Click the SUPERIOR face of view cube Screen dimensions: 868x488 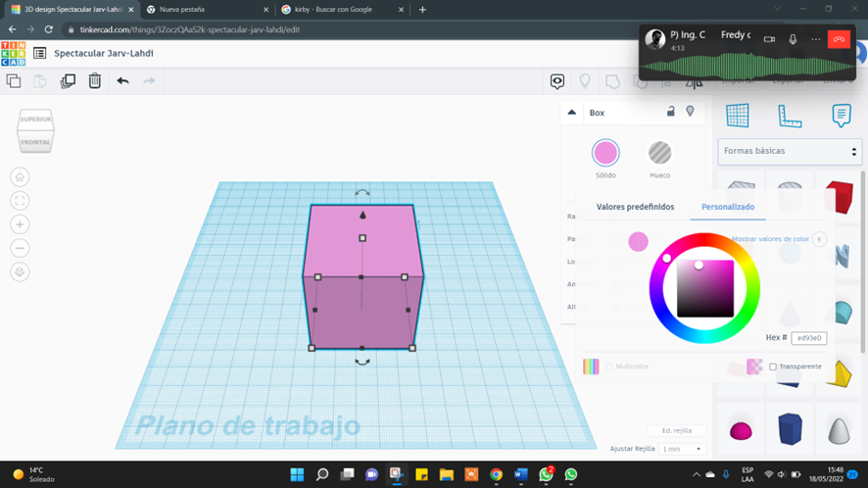[35, 120]
